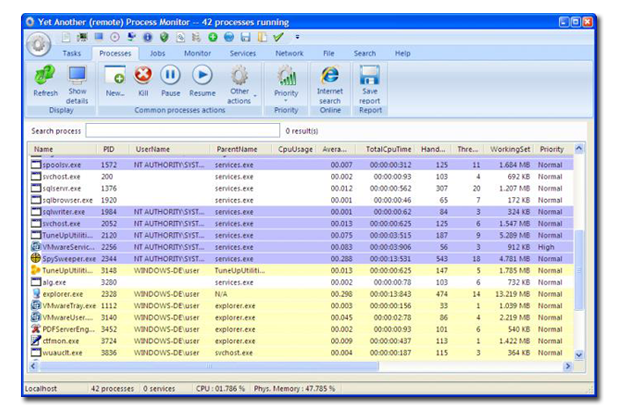This screenshot has width=623, height=416.
Task: Focus the Search process input field
Action: pyautogui.click(x=183, y=130)
